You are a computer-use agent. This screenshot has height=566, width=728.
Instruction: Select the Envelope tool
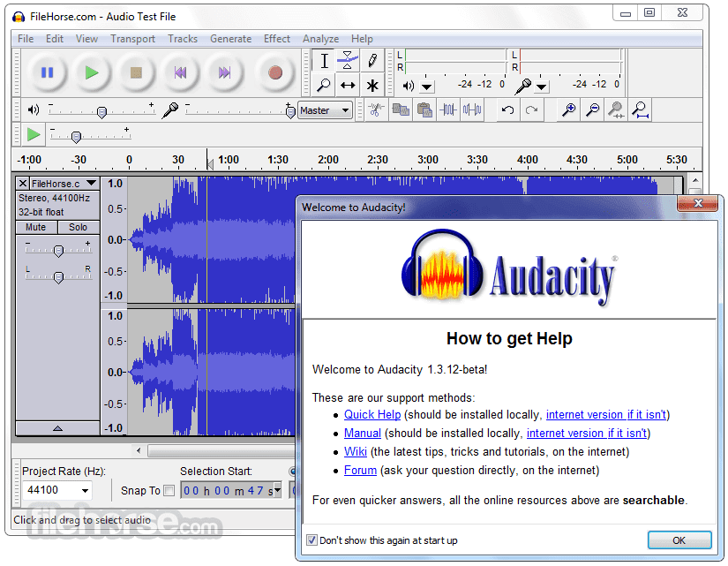[x=348, y=60]
